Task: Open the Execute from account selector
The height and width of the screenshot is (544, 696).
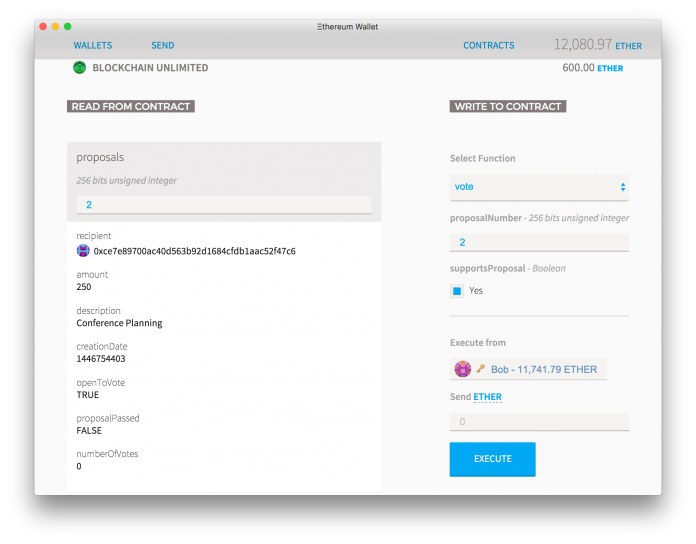Action: [x=528, y=369]
